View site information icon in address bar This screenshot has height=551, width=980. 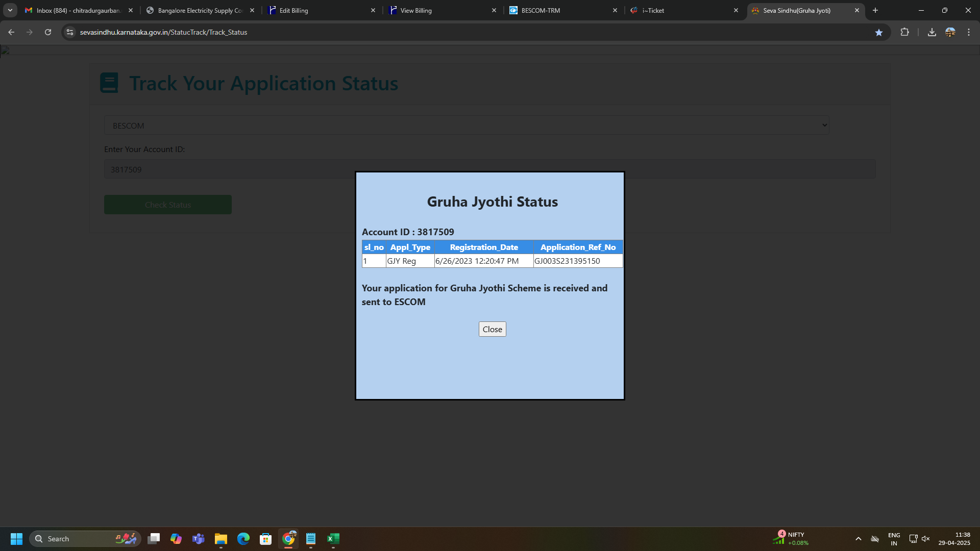(x=70, y=32)
